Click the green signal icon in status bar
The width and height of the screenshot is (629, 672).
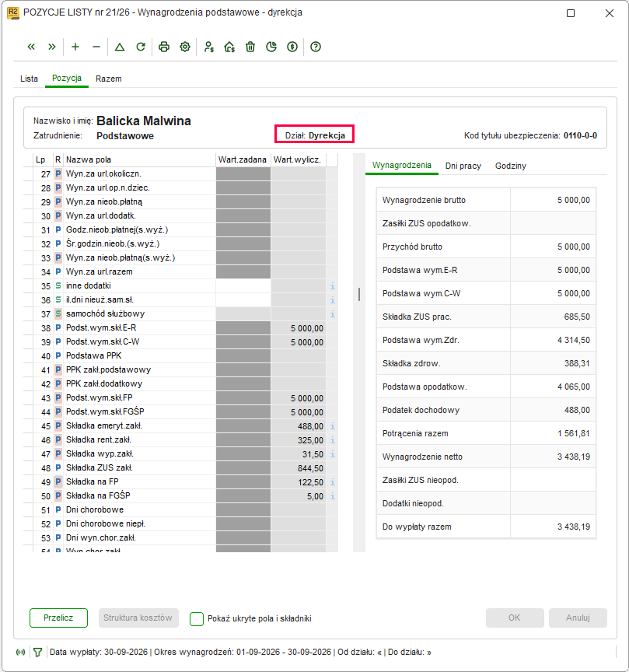pyautogui.click(x=20, y=653)
